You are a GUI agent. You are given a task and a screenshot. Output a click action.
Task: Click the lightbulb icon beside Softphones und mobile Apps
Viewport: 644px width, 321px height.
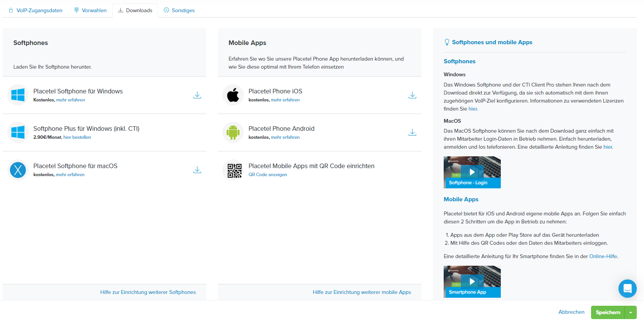(447, 42)
